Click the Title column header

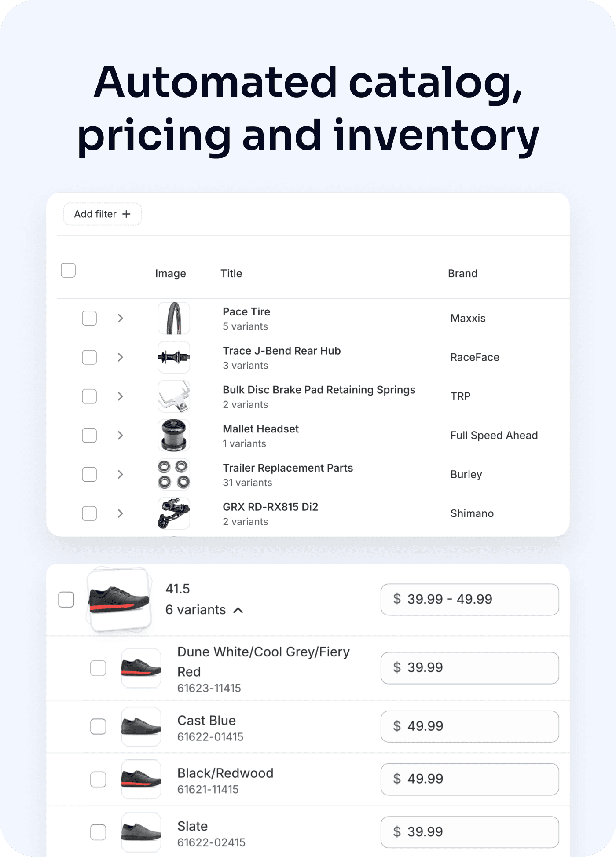pyautogui.click(x=231, y=273)
